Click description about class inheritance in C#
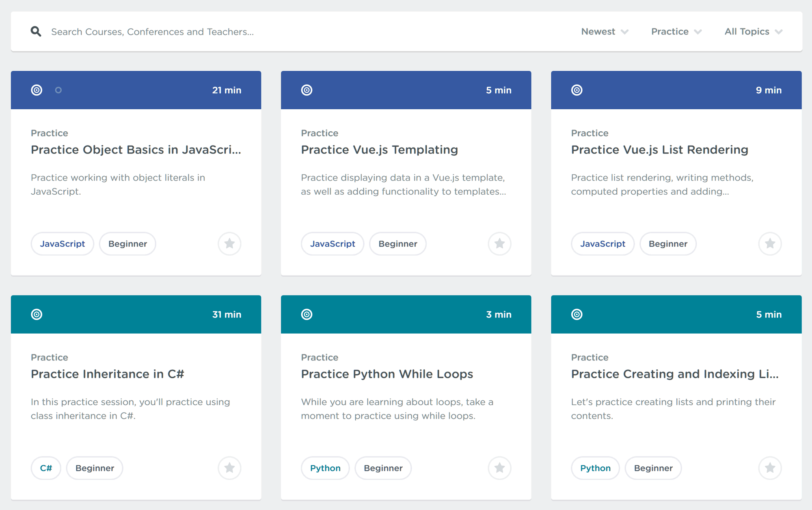This screenshot has width=812, height=510. (130, 409)
